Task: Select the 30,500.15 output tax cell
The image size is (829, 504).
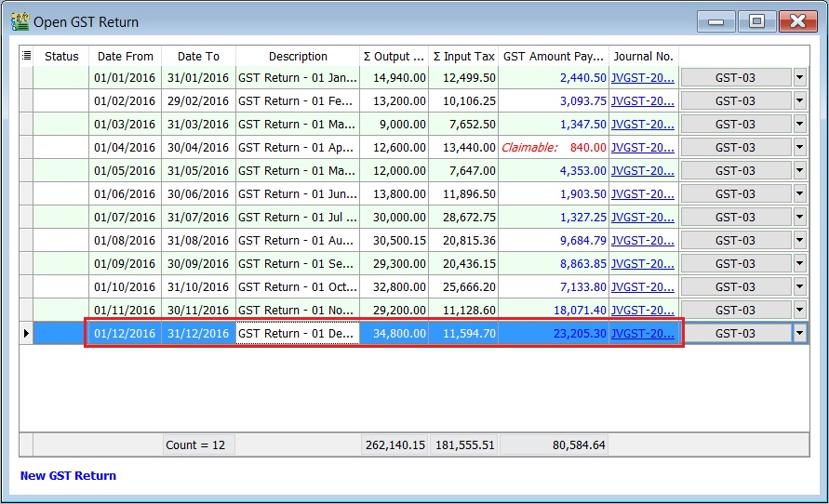Action: click(394, 241)
